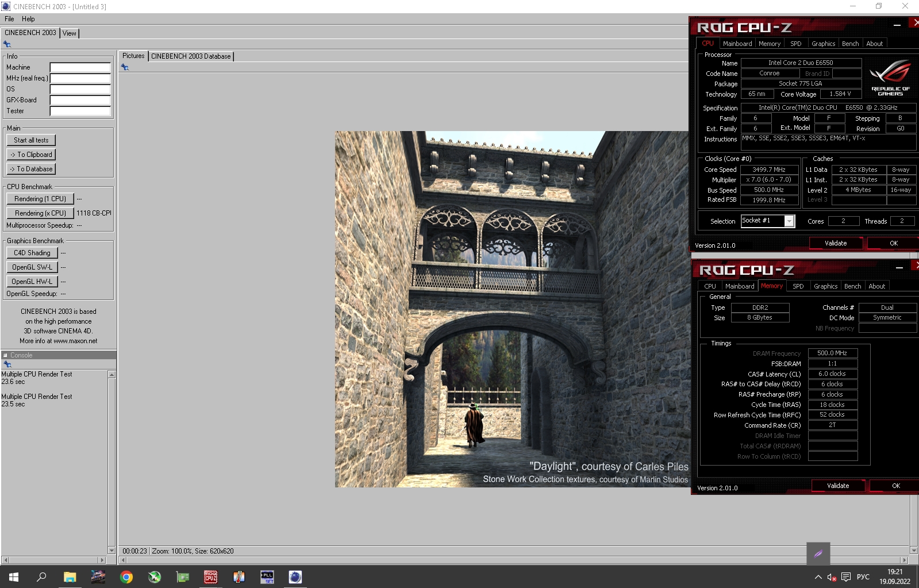
Task: Run the C4D Shading test
Action: click(x=32, y=253)
